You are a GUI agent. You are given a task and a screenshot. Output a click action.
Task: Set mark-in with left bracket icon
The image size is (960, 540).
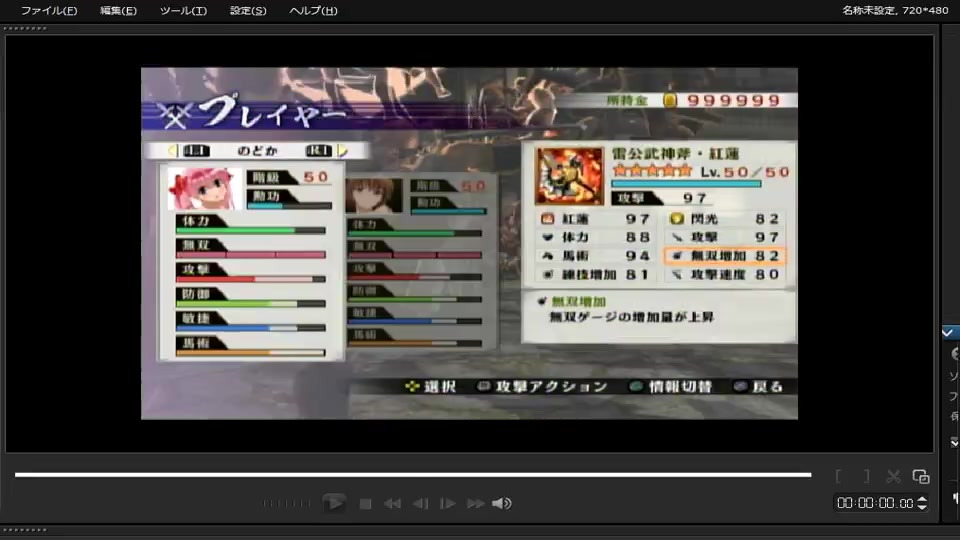[838, 476]
